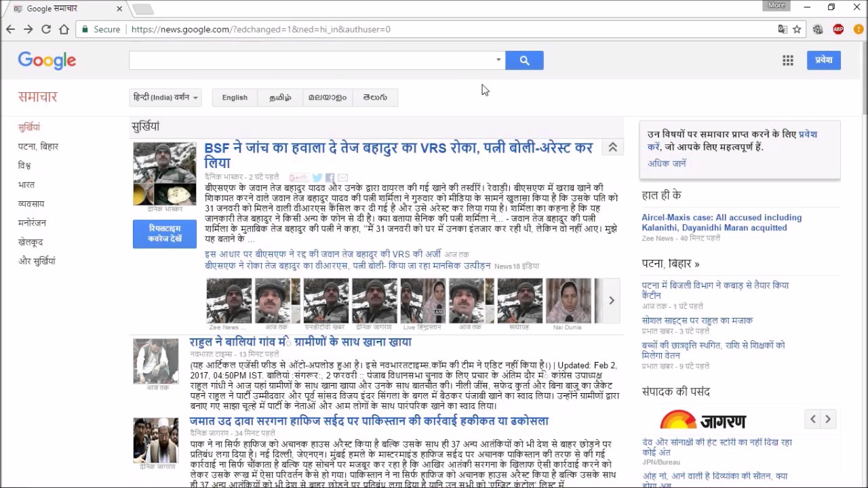
Task: Email the BSF story via envelope icon
Action: tap(342, 178)
